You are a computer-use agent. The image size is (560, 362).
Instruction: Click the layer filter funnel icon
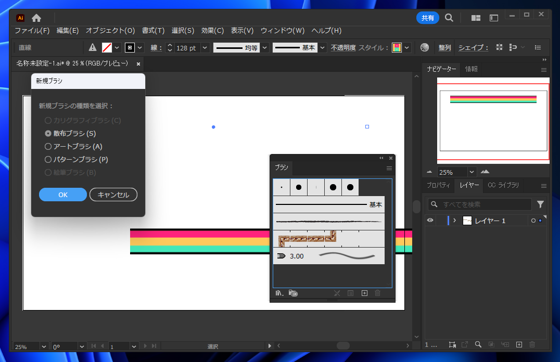540,204
